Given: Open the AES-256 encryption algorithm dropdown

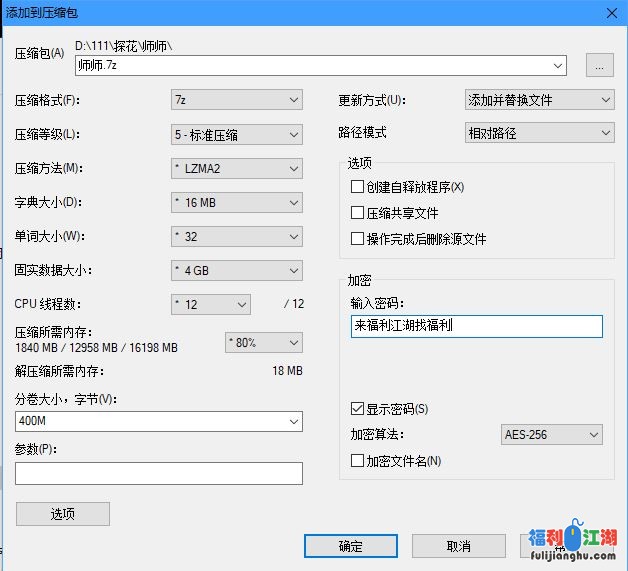Looking at the screenshot, I should (x=552, y=435).
